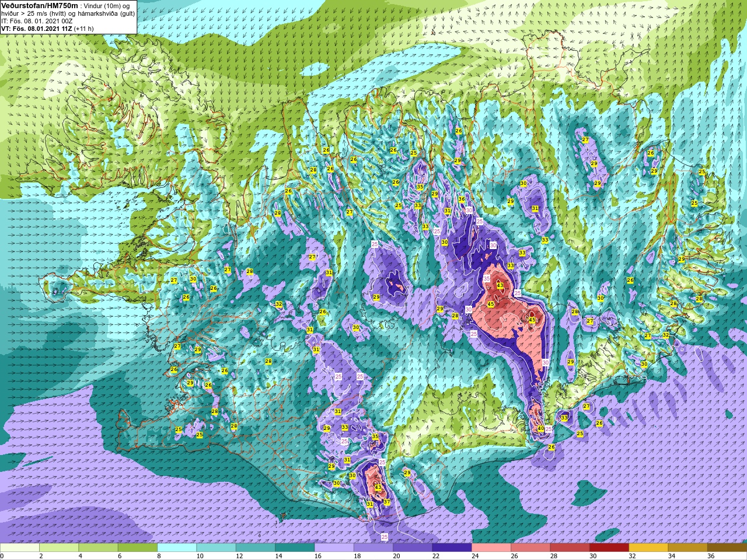The width and height of the screenshot is (747, 560).
Task: Click the purple 18–20 m/s legend swatch
Action: click(373, 548)
